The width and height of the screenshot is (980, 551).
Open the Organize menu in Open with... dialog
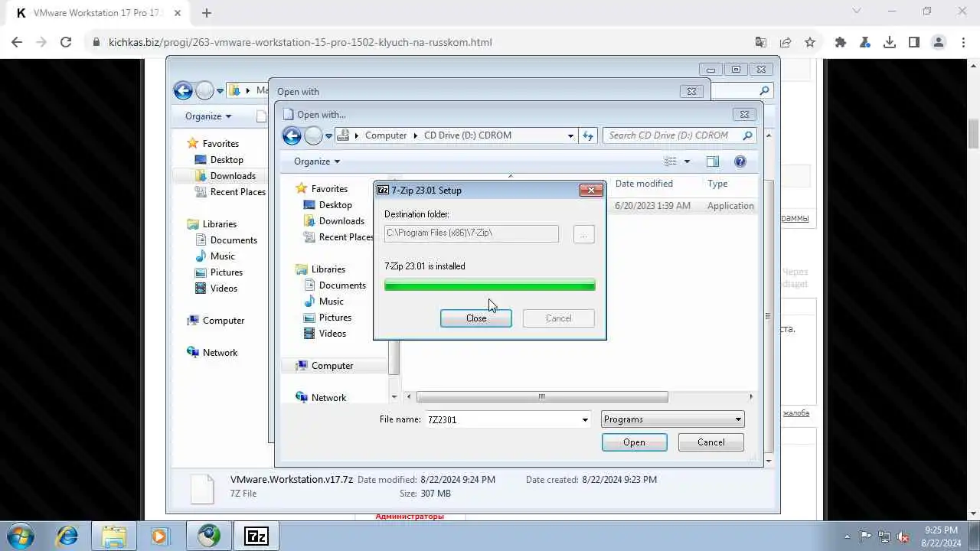coord(317,161)
